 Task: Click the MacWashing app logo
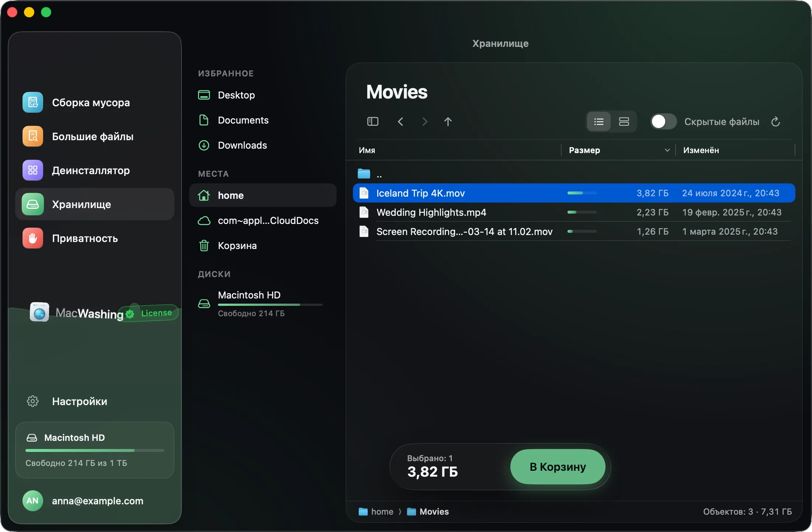pos(39,312)
